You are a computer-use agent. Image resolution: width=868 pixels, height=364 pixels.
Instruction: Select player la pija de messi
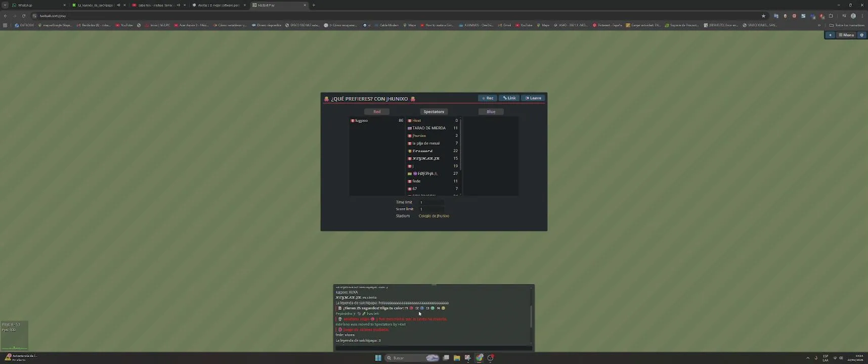tap(432, 143)
